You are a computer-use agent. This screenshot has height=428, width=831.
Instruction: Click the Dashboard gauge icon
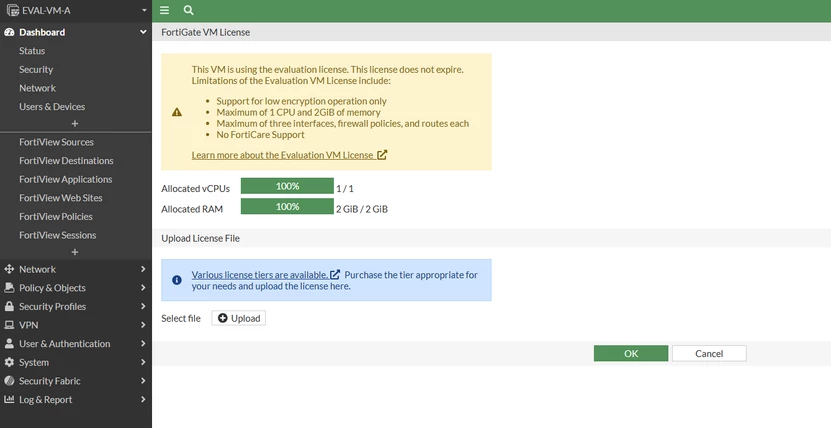(9, 32)
